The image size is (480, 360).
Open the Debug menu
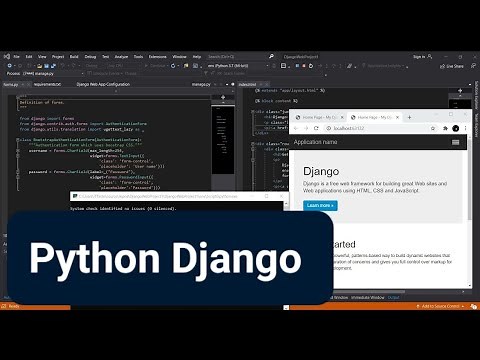click(x=90, y=57)
